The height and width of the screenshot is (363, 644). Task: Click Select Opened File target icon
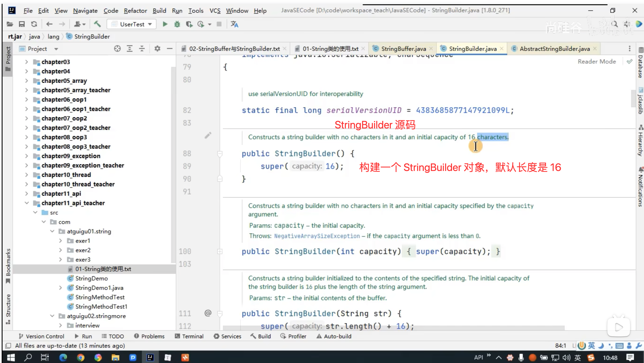click(117, 49)
